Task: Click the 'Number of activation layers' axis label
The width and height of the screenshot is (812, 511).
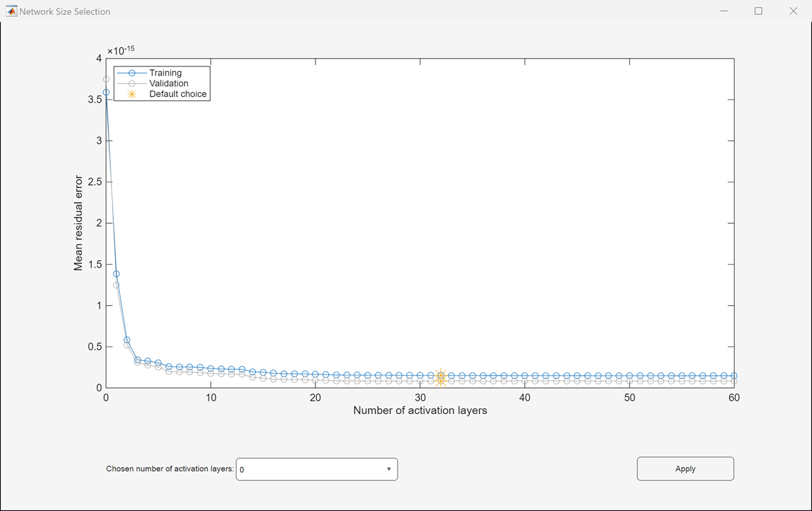Action: pyautogui.click(x=420, y=411)
